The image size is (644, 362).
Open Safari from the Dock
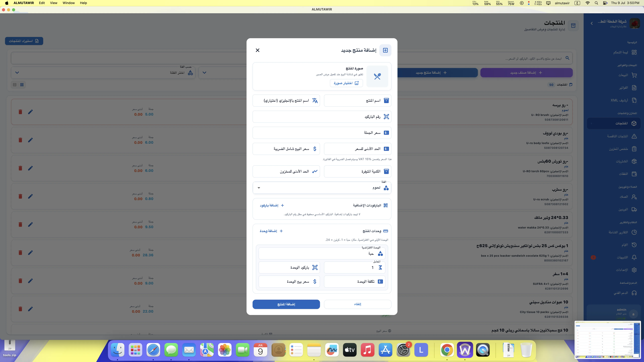pos(153,350)
